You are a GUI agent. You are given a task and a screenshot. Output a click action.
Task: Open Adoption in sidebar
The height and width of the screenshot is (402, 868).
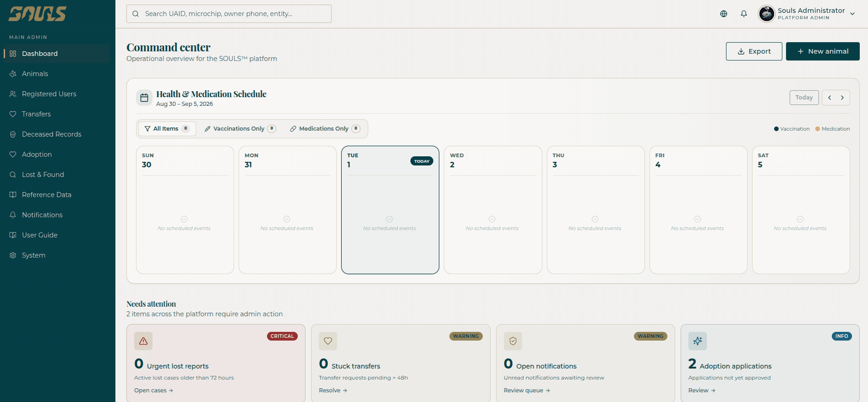[56, 154]
